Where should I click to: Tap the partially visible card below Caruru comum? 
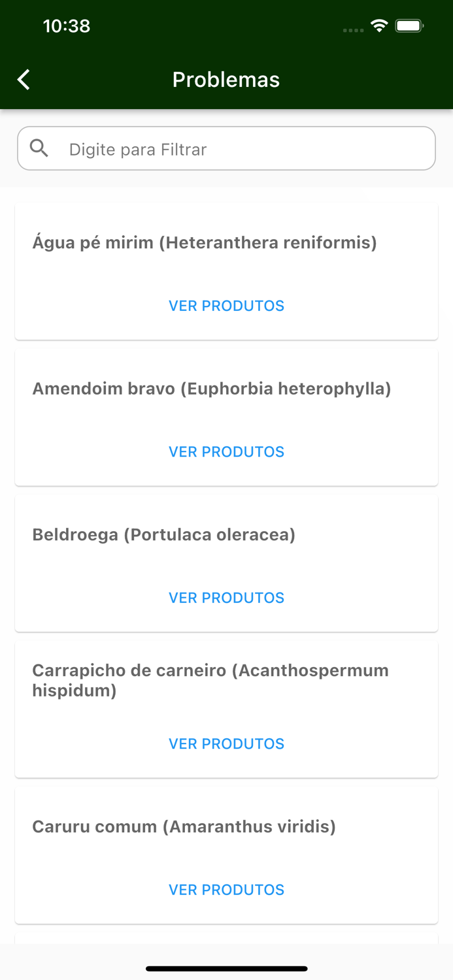click(x=226, y=934)
